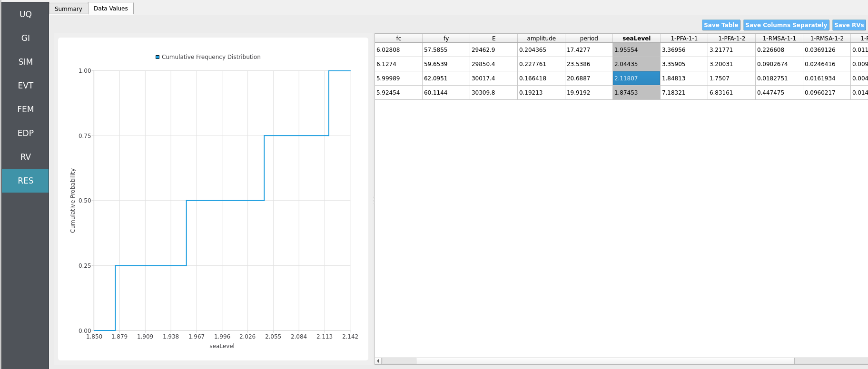Select fc cell 6.02808
The height and width of the screenshot is (369, 868).
click(398, 50)
